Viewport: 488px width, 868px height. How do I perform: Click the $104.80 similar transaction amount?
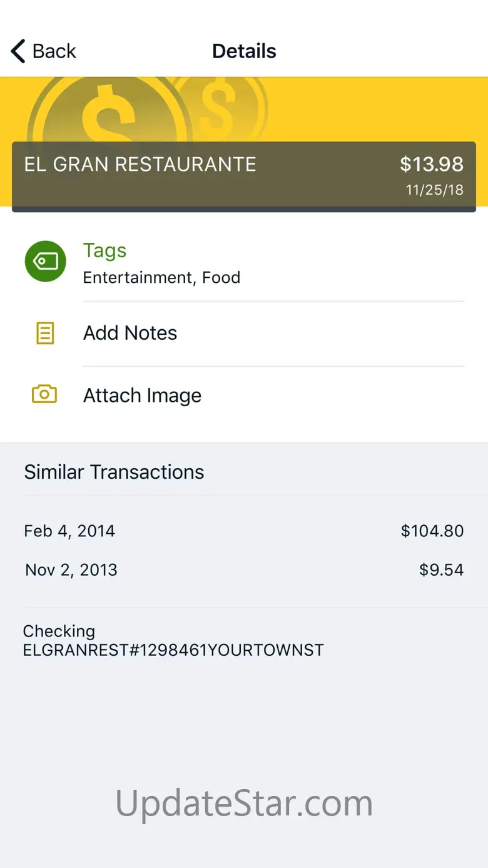tap(432, 531)
